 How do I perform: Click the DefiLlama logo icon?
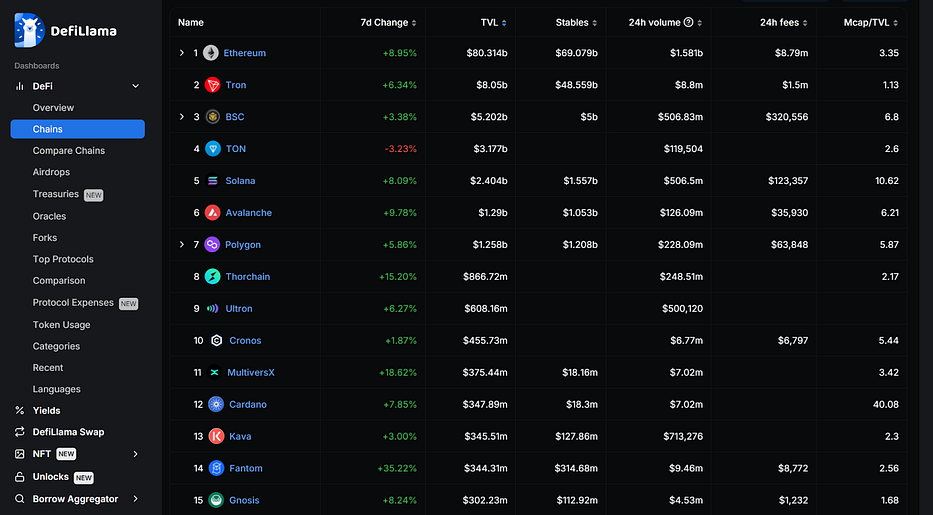point(29,30)
